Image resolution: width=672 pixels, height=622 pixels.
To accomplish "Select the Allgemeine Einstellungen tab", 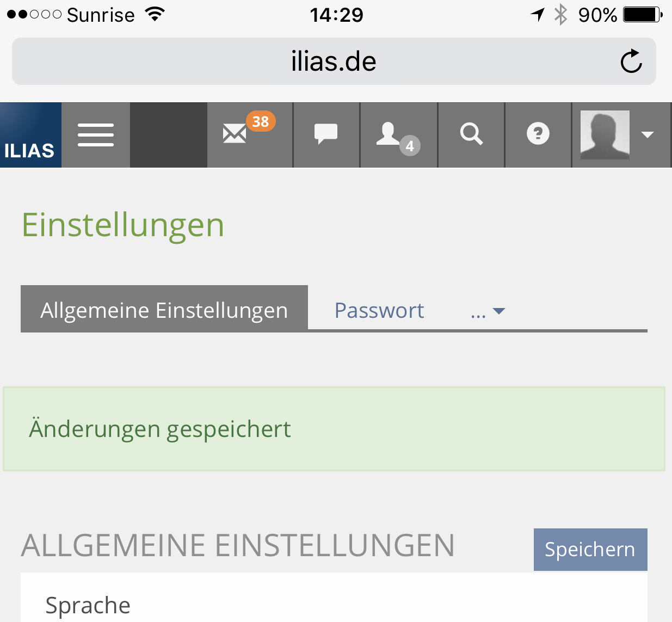I will (x=164, y=309).
